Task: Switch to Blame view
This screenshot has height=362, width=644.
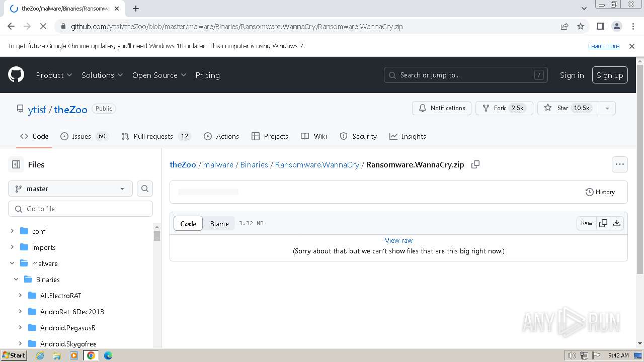Action: [219, 224]
